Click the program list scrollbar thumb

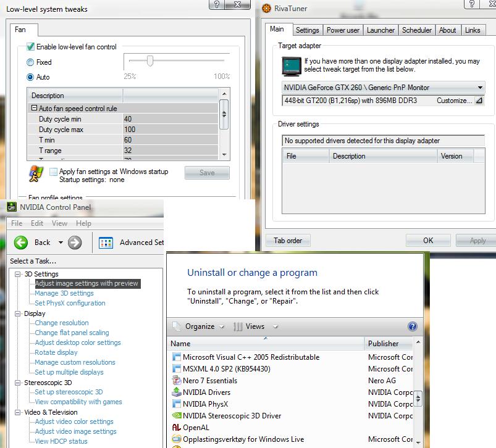pos(418,399)
